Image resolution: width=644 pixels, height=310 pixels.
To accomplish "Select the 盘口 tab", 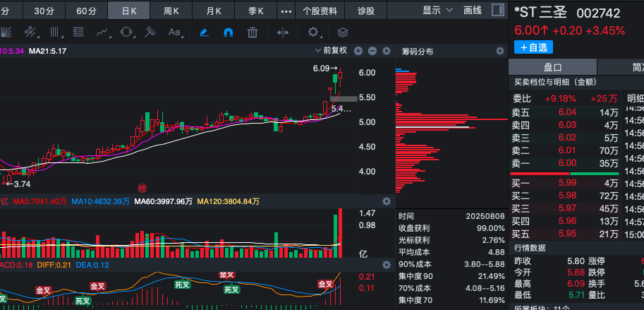I will pyautogui.click(x=552, y=67).
